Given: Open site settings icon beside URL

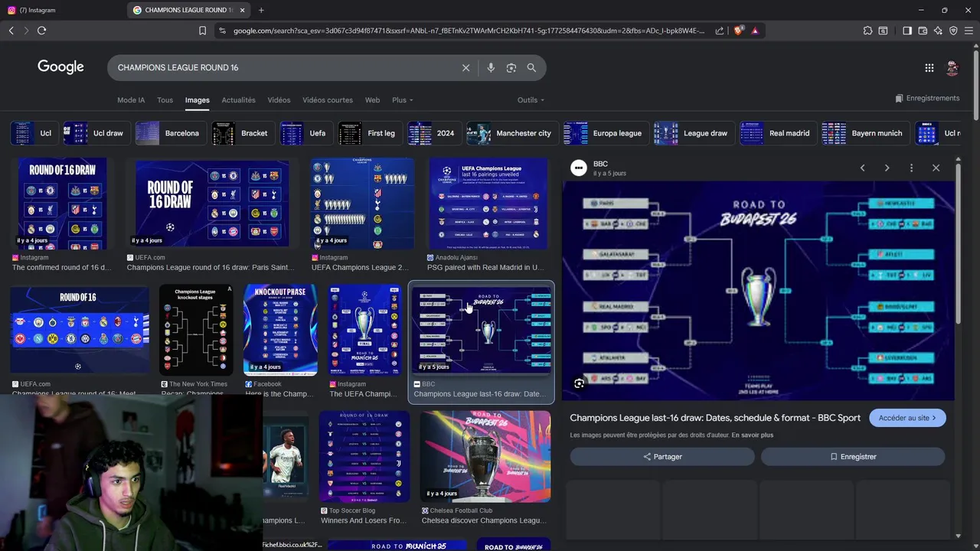Looking at the screenshot, I should pyautogui.click(x=222, y=31).
